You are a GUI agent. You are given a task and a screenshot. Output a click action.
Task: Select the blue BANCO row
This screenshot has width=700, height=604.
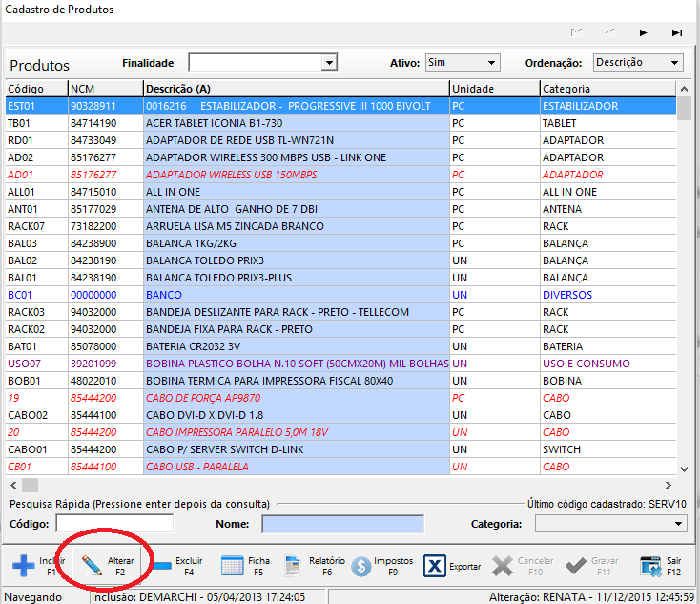click(x=341, y=295)
